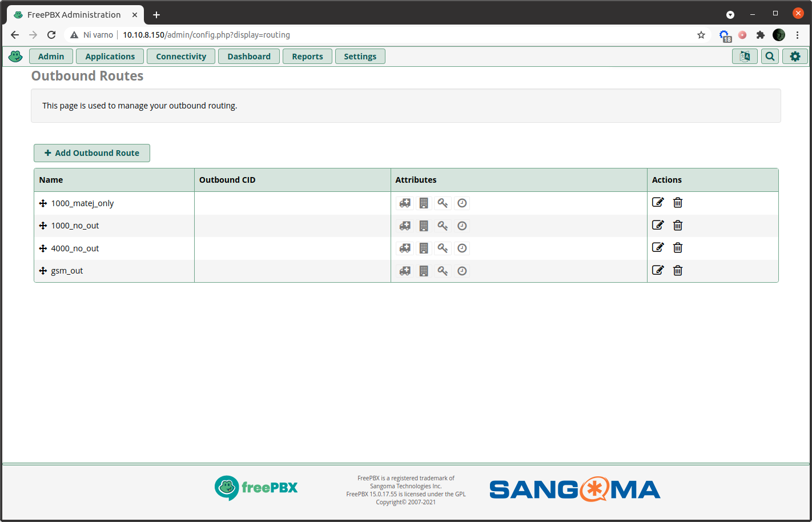Click the password key icon for gsm_out
The width and height of the screenshot is (812, 522).
click(x=443, y=271)
